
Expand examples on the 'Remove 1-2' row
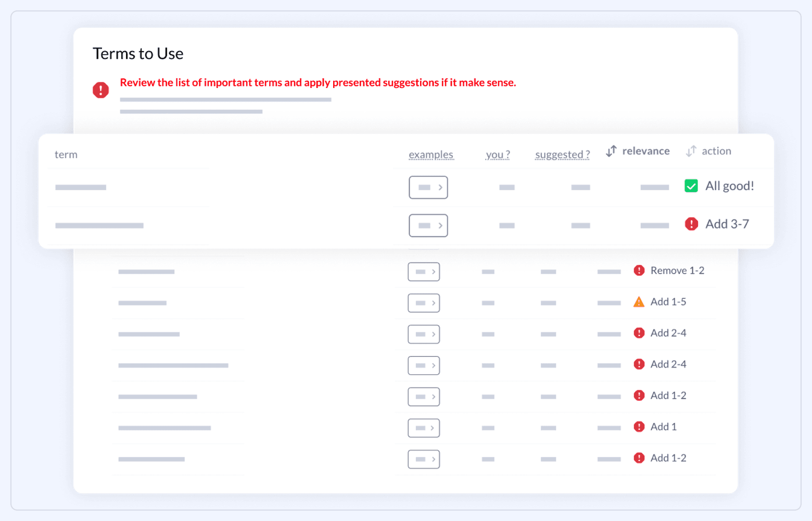423,271
